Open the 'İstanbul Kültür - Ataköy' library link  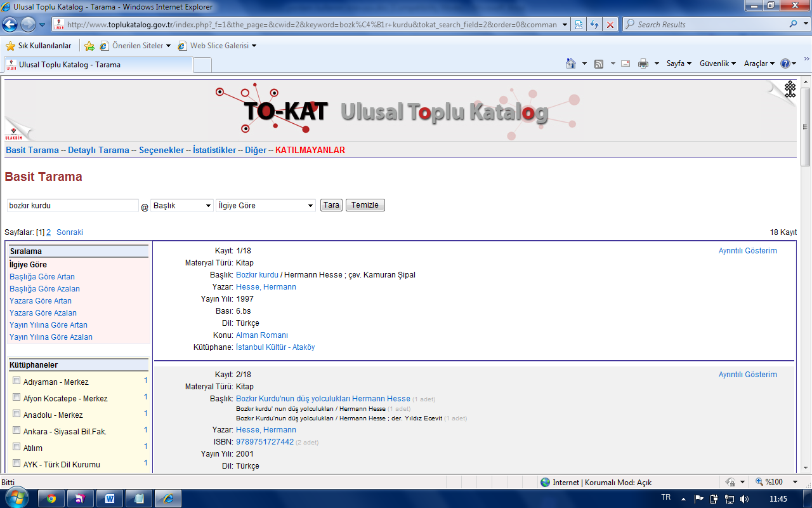(x=275, y=347)
